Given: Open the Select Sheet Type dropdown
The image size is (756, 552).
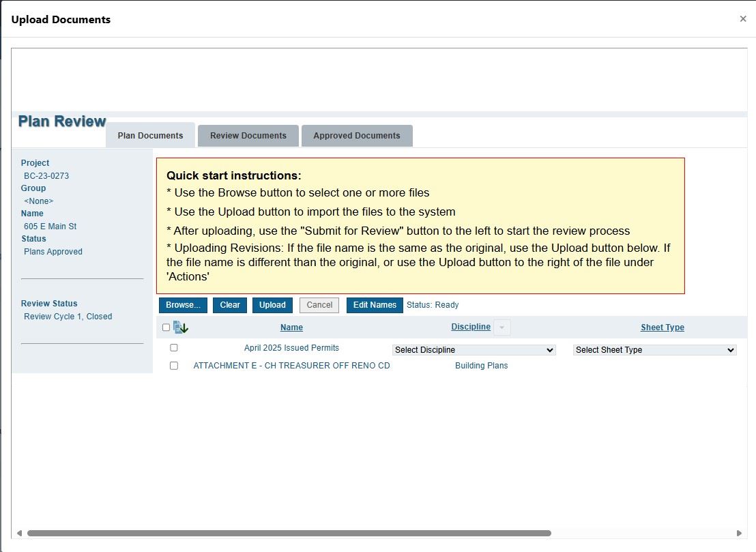Looking at the screenshot, I should point(655,350).
